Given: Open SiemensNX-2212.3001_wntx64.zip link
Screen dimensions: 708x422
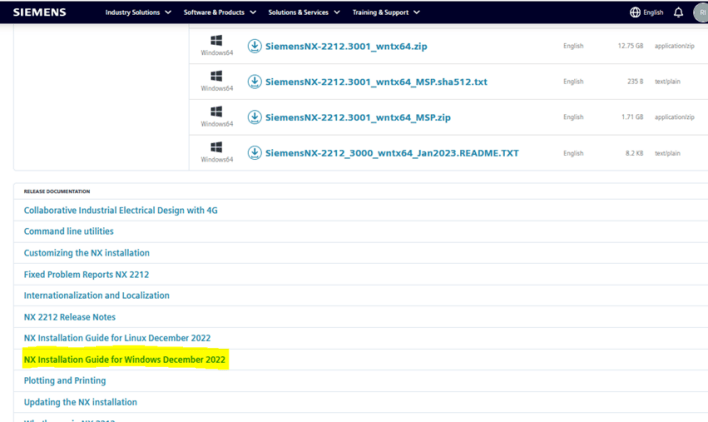Looking at the screenshot, I should pos(346,46).
